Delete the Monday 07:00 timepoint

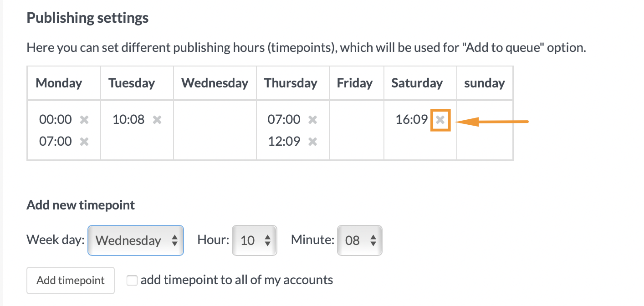click(x=84, y=142)
